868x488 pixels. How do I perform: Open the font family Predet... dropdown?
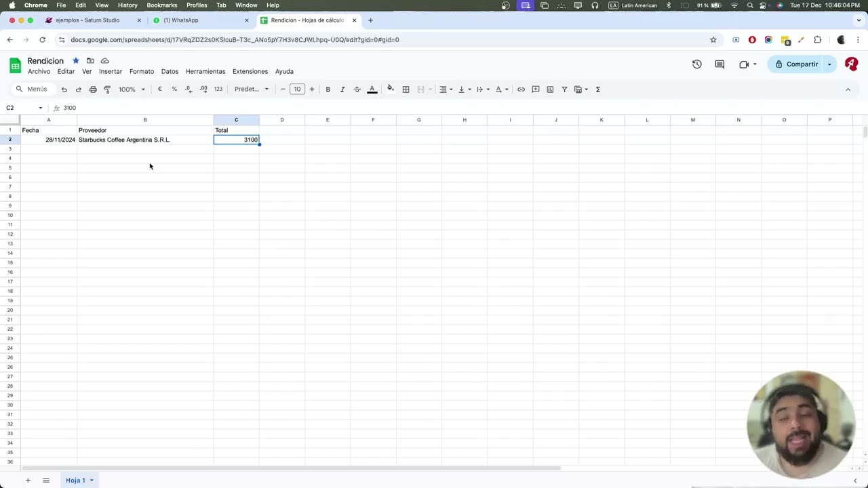[251, 89]
